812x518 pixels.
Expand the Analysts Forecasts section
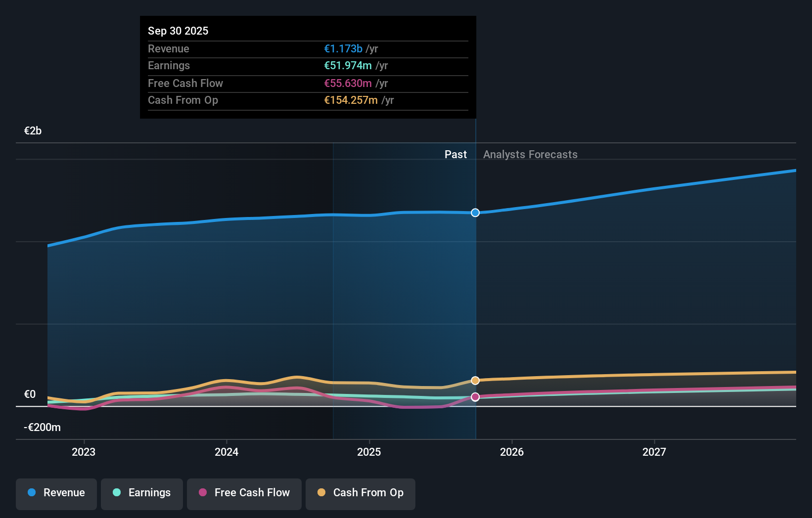530,154
